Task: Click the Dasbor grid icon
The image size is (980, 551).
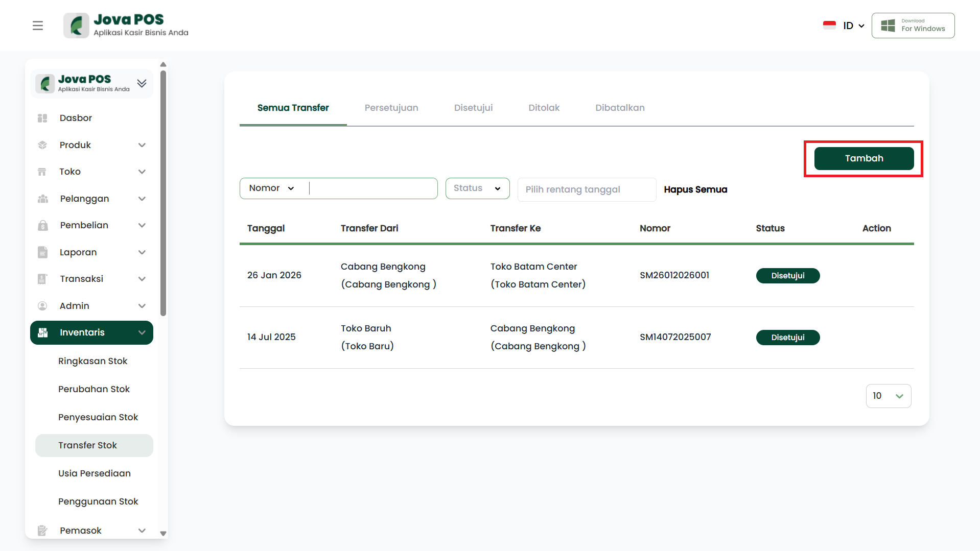Action: 42,118
